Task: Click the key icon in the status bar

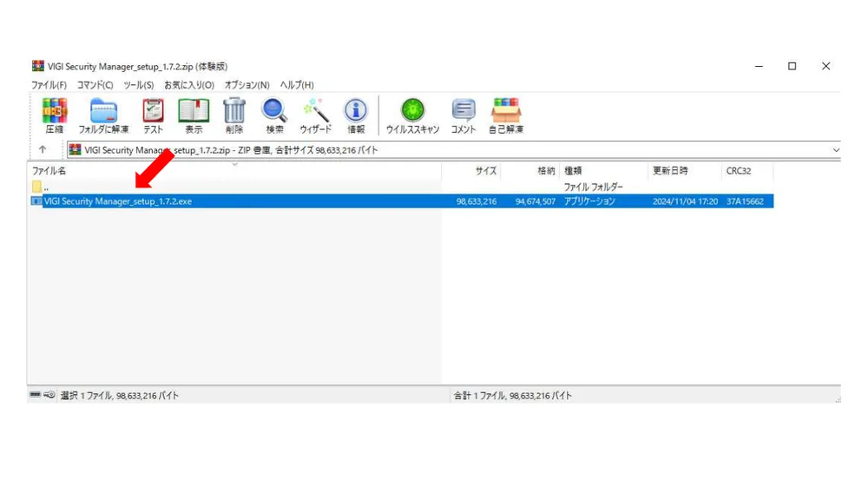Action: coord(49,394)
